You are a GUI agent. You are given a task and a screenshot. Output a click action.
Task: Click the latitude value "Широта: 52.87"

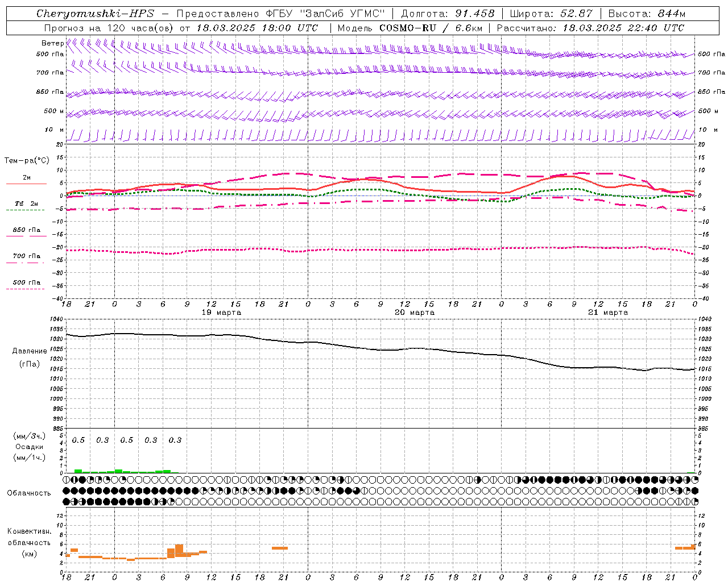tap(551, 14)
